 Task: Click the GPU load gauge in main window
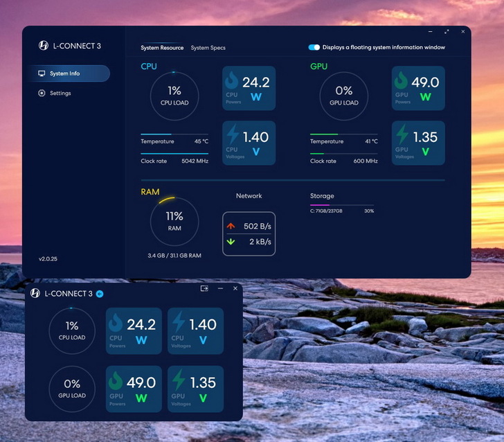click(x=343, y=96)
